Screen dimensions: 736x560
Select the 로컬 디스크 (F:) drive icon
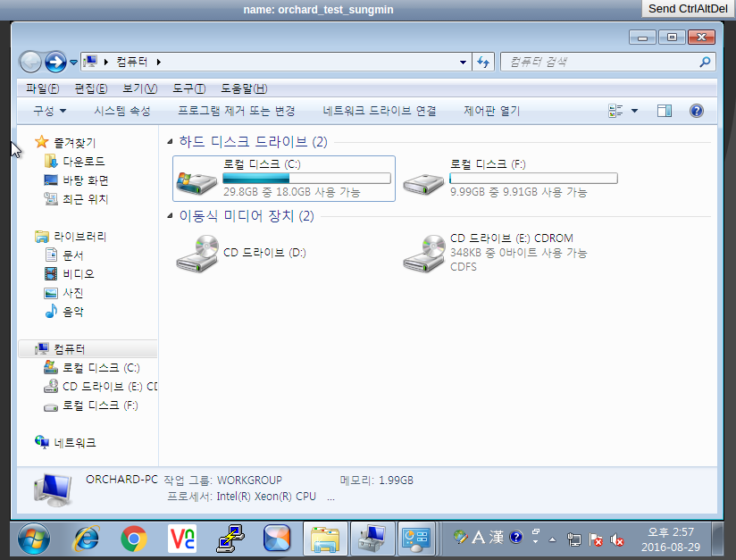tap(423, 184)
